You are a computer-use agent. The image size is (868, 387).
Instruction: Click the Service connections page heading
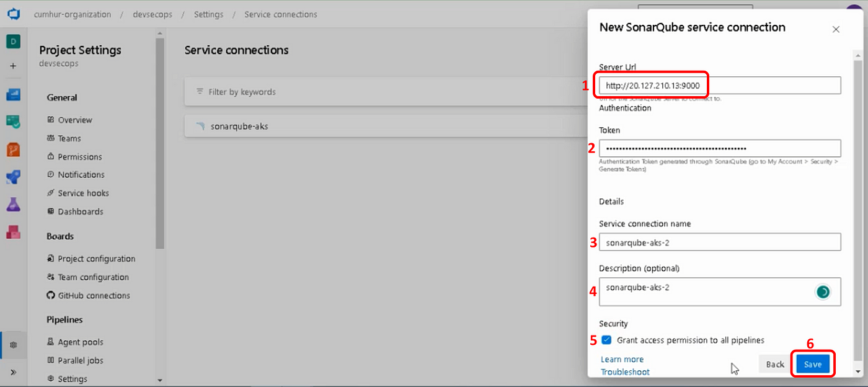(x=236, y=50)
